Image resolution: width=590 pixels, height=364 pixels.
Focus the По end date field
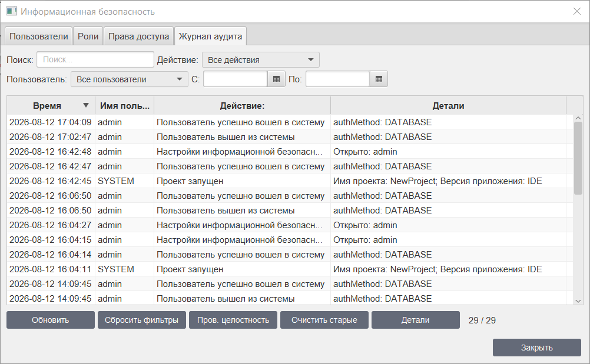coord(338,79)
